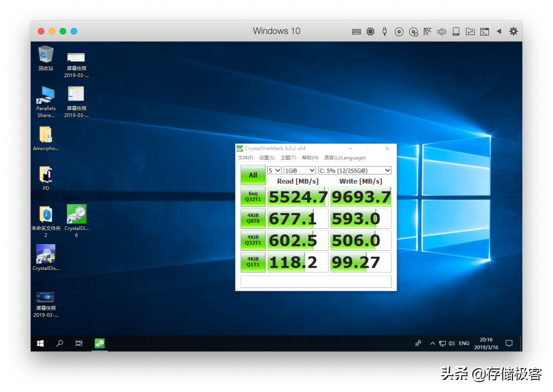The height and width of the screenshot is (392, 553).
Task: Minimize the CrystalDiskMark window
Action: point(350,149)
